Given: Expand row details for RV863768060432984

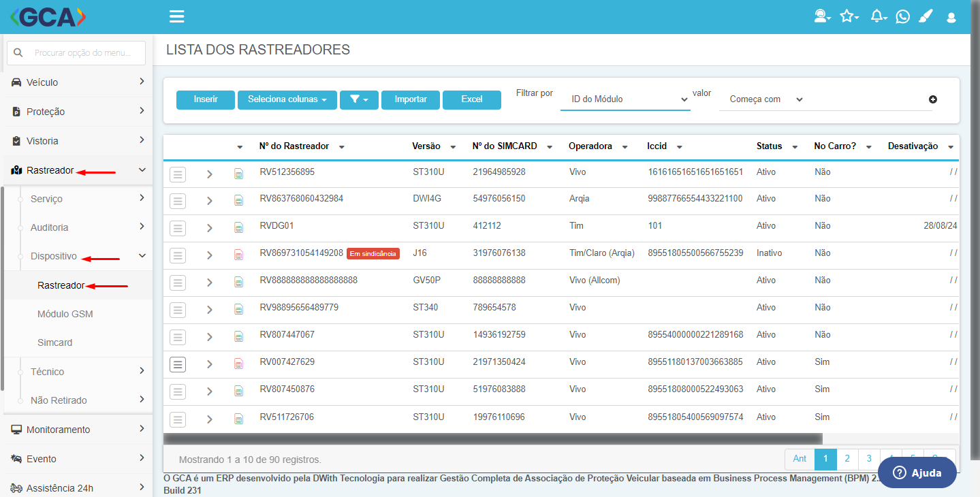Looking at the screenshot, I should 210,201.
